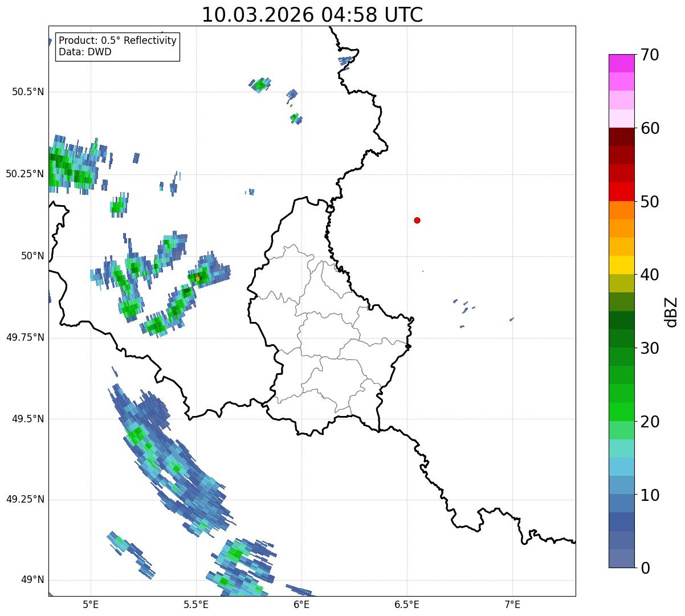
Task: Click the 49.25°N latitude label
Action: [25, 499]
